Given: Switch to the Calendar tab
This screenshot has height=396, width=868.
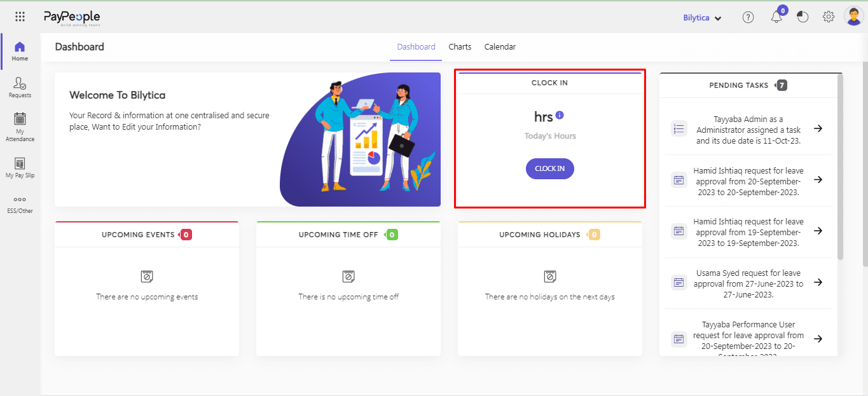Looking at the screenshot, I should coord(500,46).
